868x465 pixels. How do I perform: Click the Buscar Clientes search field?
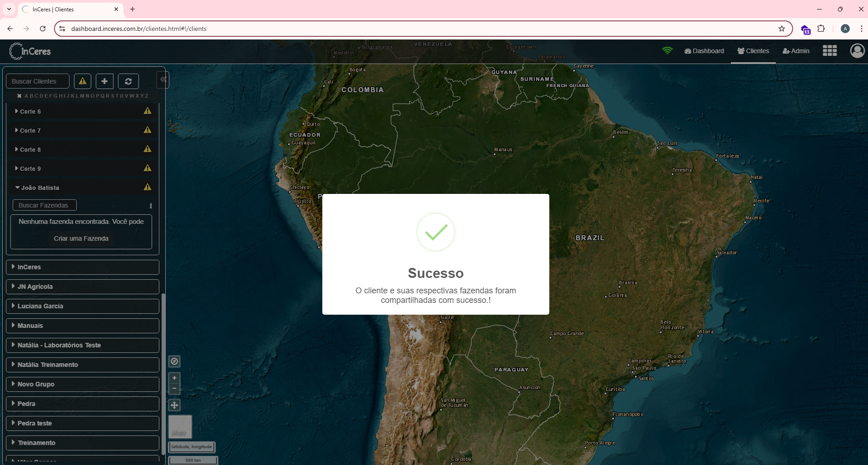[38, 81]
